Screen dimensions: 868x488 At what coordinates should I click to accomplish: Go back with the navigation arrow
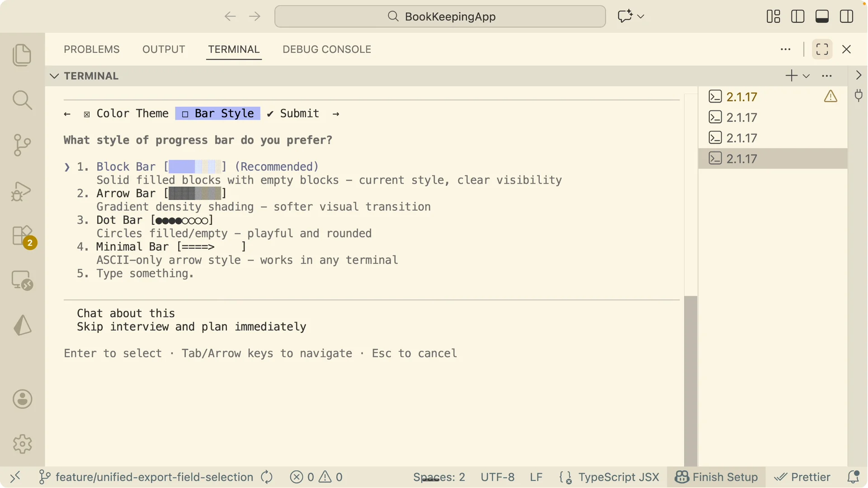[x=230, y=16]
